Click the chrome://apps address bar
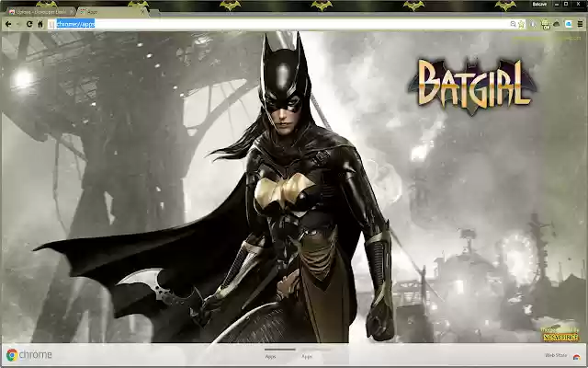The height and width of the screenshot is (368, 588). 285,24
